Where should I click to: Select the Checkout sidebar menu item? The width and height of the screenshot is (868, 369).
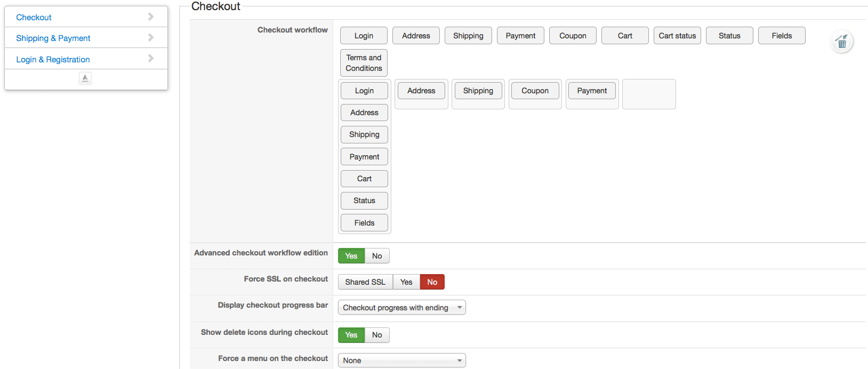pyautogui.click(x=34, y=18)
